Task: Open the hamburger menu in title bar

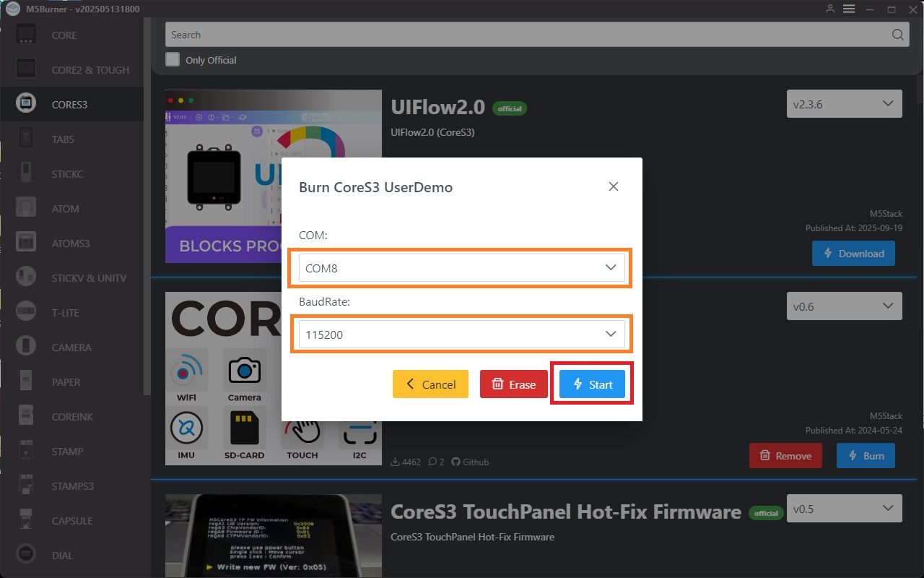Action: 849,9
